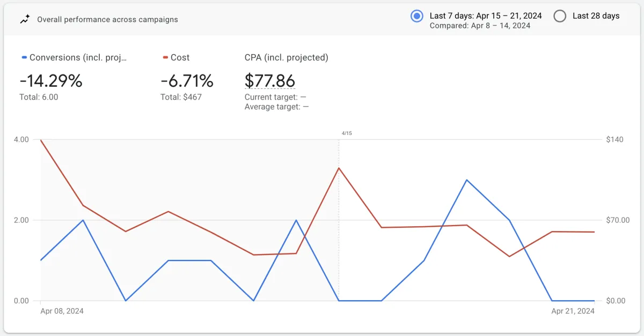Click the 4/15 marker on the chart
Image resolution: width=644 pixels, height=336 pixels.
coord(346,133)
